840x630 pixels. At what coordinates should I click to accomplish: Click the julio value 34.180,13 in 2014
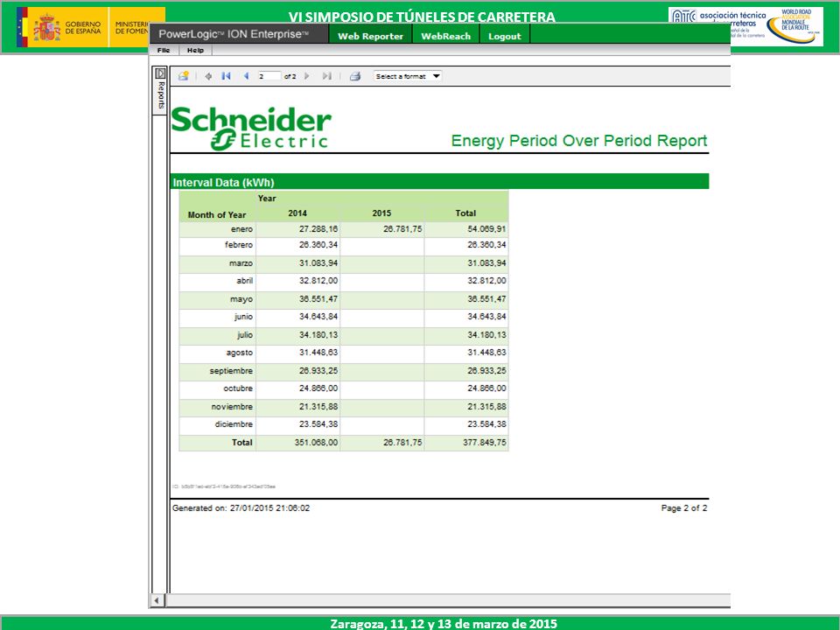pos(318,335)
